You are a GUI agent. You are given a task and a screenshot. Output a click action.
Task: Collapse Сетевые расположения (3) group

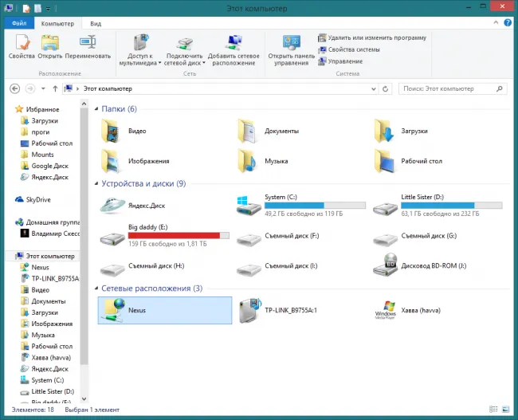tap(96, 289)
